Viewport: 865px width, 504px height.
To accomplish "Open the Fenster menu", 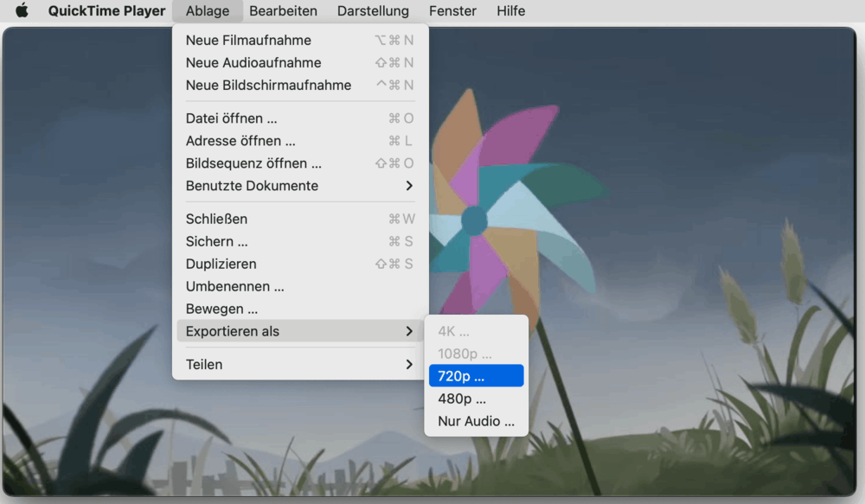I will pyautogui.click(x=452, y=11).
